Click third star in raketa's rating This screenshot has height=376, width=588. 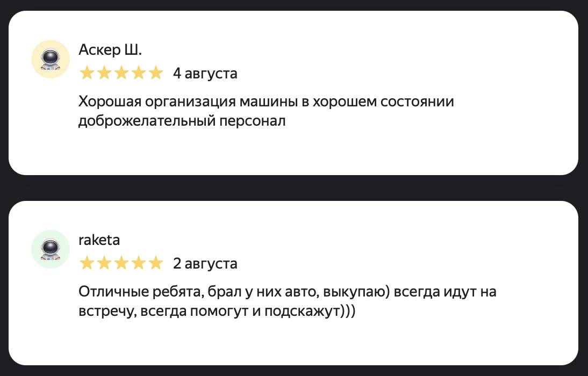[121, 263]
